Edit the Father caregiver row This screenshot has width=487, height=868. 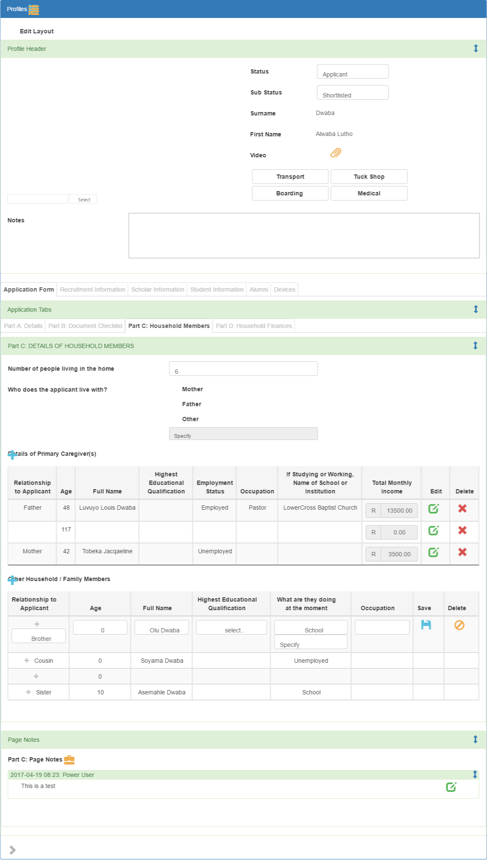pyautogui.click(x=434, y=508)
